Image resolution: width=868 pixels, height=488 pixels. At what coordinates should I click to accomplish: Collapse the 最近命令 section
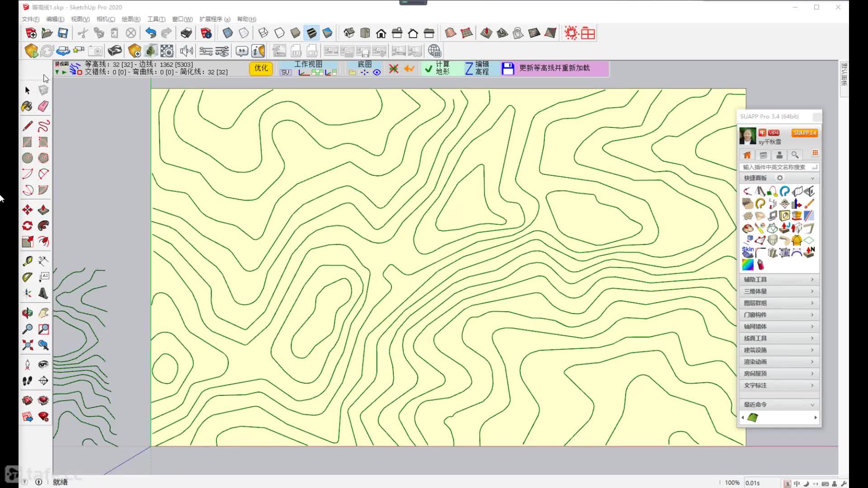tap(812, 404)
